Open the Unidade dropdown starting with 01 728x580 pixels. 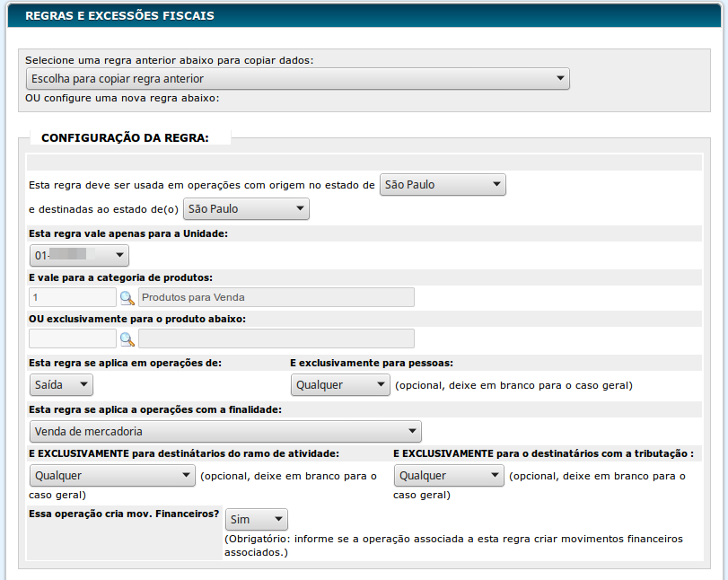coord(79,256)
